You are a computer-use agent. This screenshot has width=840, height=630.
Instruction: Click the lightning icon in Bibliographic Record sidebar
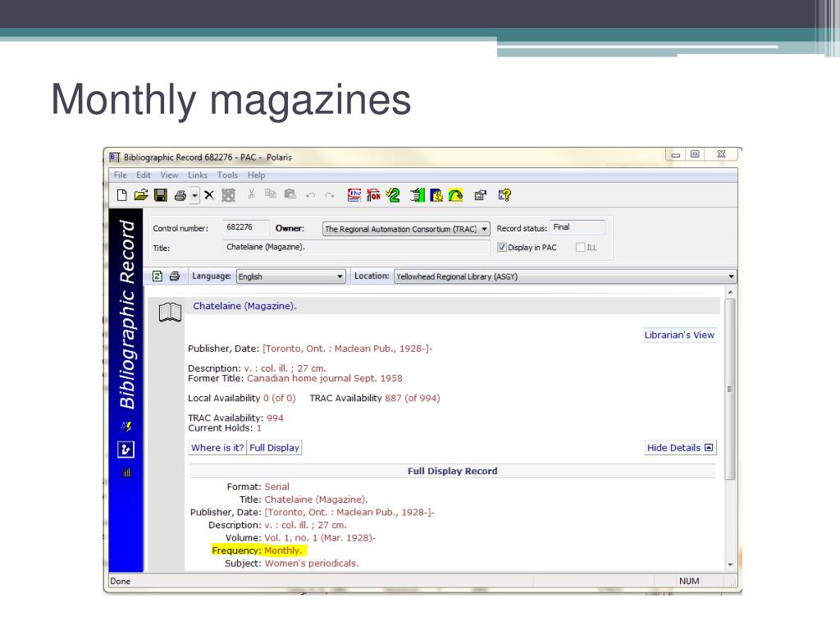coord(126,427)
